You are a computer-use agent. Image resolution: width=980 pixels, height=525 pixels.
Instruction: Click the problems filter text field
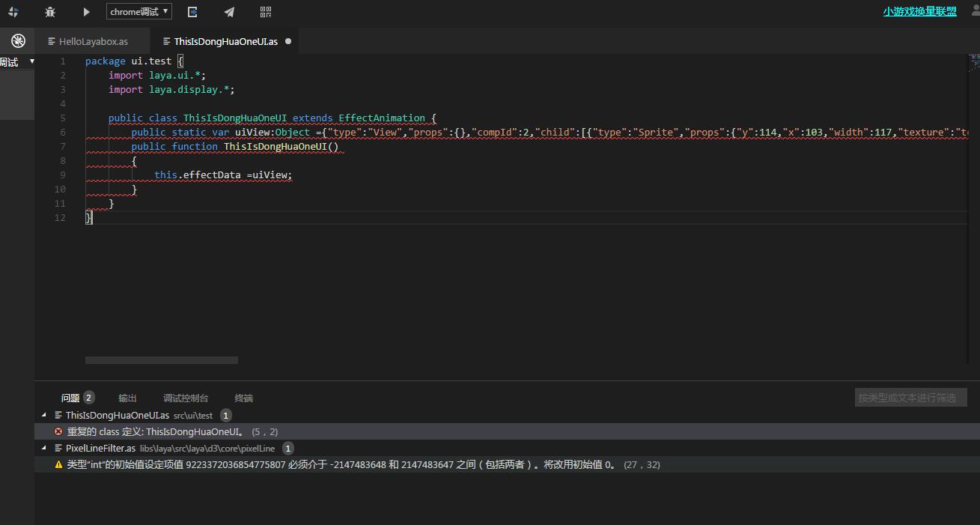(910, 398)
